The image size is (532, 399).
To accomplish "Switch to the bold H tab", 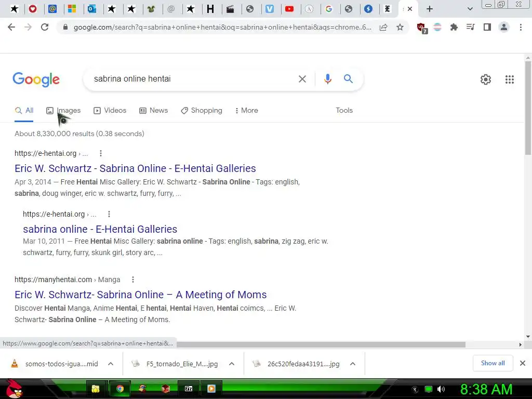I will 210,9.
